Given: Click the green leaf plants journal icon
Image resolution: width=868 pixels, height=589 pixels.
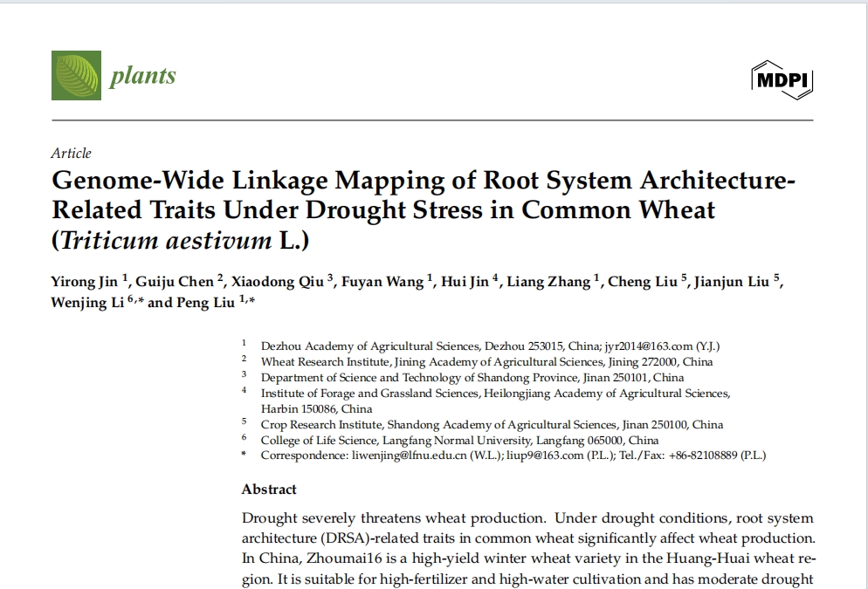Looking at the screenshot, I should pos(76,76).
